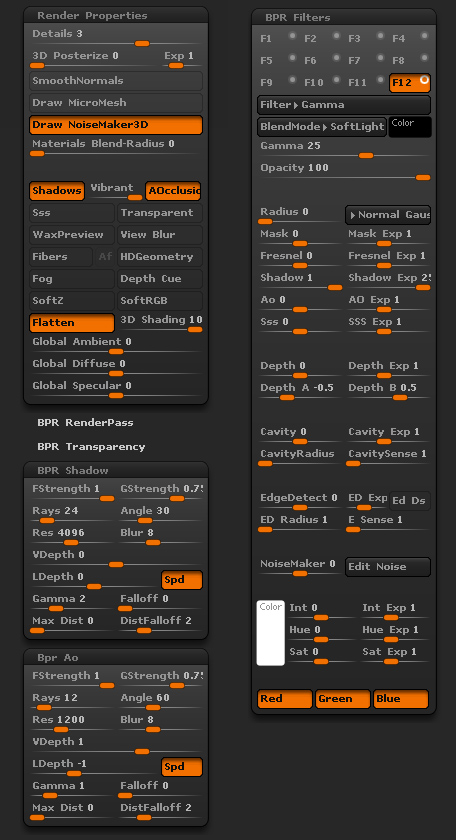Select the F8 filter slot
The width and height of the screenshot is (456, 840).
click(410, 61)
